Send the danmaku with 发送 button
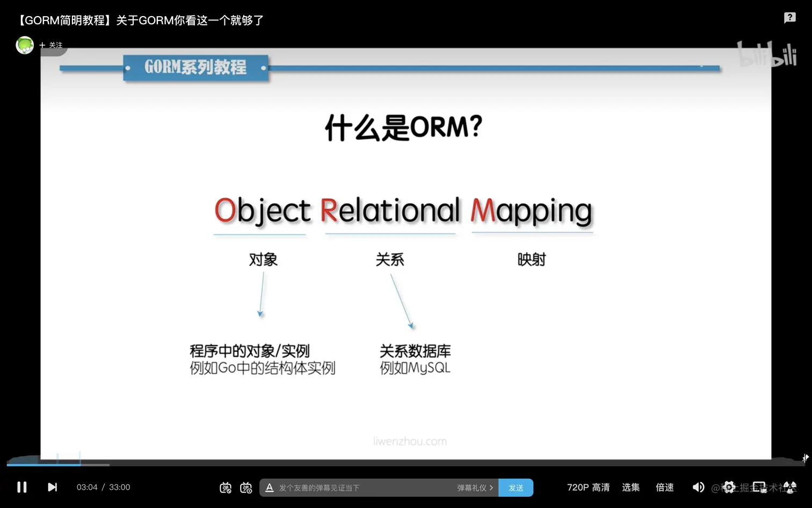The height and width of the screenshot is (508, 812). coord(516,488)
